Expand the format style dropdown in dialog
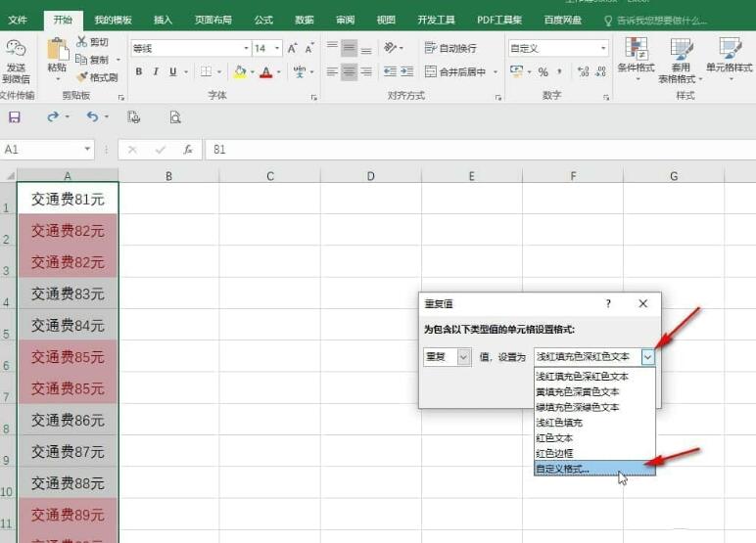Screen dimensions: 756x543 [x=647, y=357]
